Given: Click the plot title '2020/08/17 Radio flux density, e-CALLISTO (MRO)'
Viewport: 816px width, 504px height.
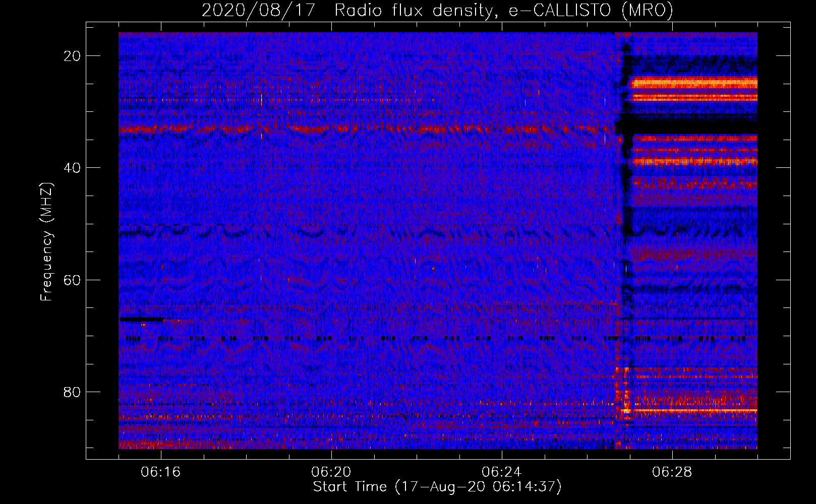Looking at the screenshot, I should click(437, 10).
